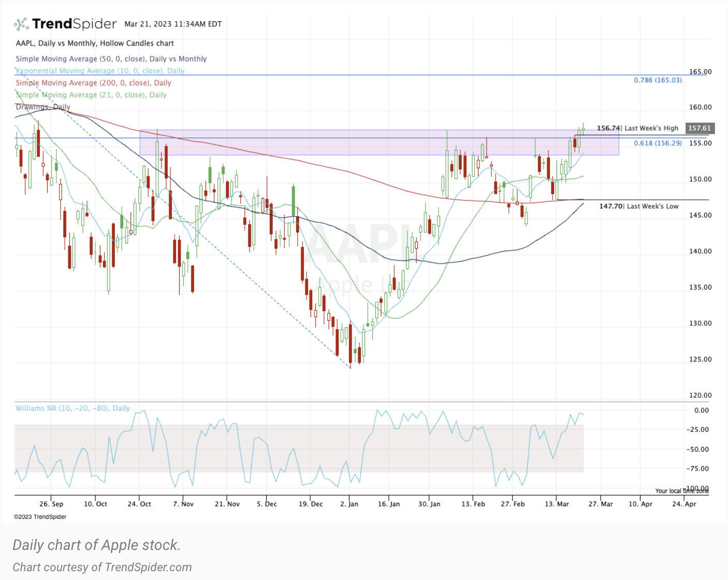728x580 pixels.
Task: Click the Daily chart of Apple stock caption
Action: pyautogui.click(x=96, y=545)
